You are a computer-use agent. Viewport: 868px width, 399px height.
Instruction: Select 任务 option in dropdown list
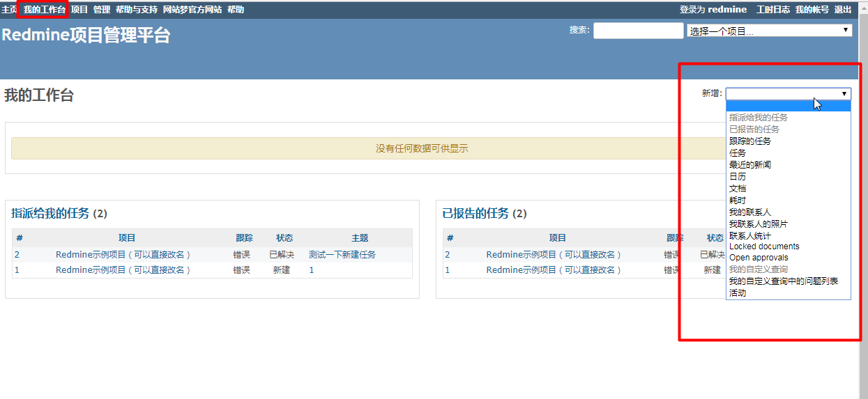pyautogui.click(x=789, y=153)
